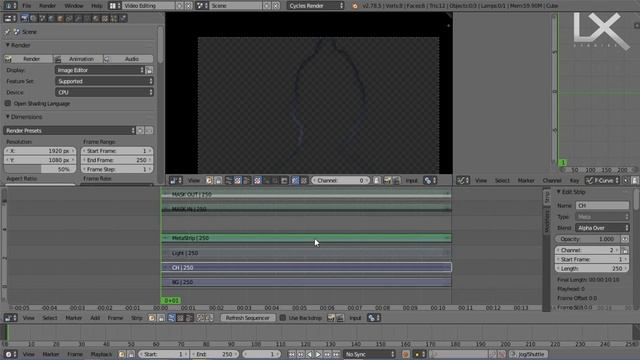Open the File menu
640x360 pixels.
click(x=27, y=6)
